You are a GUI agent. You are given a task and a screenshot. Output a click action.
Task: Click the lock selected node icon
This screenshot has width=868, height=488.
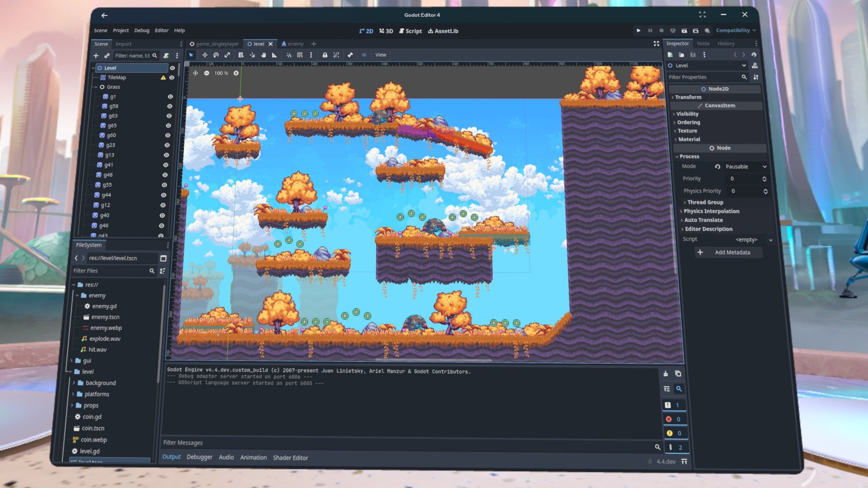coord(325,55)
